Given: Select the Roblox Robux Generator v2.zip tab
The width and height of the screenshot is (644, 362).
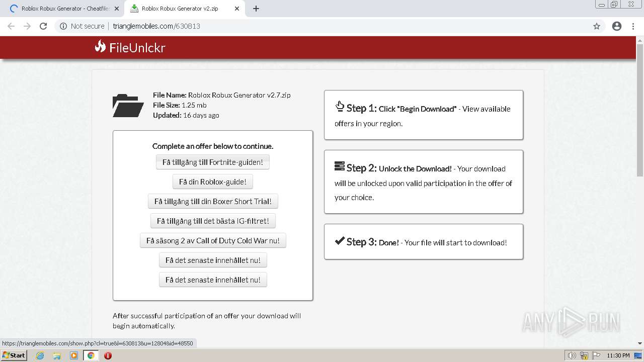Looking at the screenshot, I should tap(185, 9).
